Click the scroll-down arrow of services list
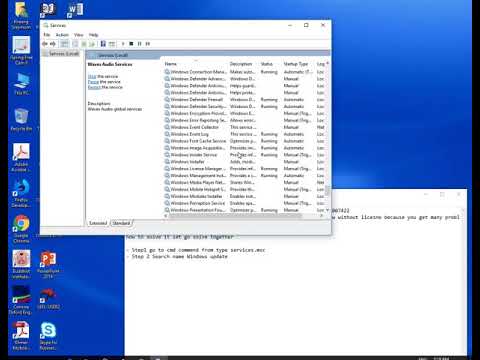The height and width of the screenshot is (360, 480). (x=327, y=210)
